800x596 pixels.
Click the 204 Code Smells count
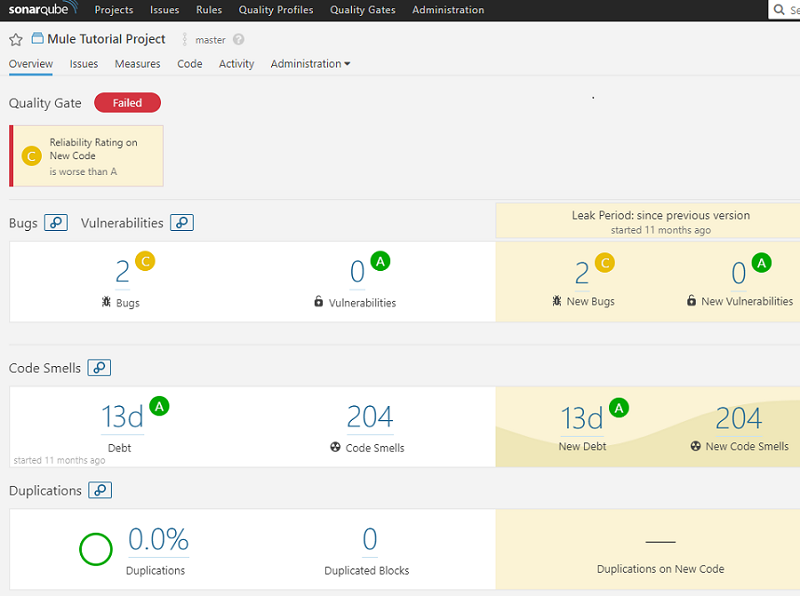pos(370,416)
